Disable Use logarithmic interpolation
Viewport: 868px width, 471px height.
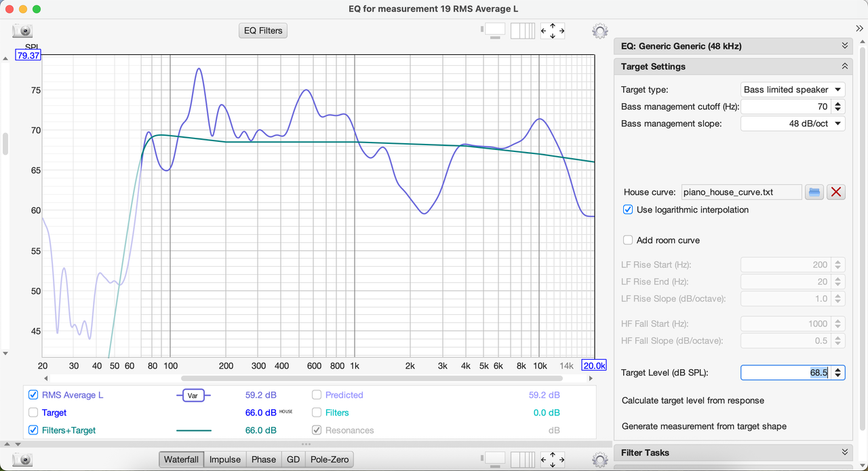[x=628, y=210]
